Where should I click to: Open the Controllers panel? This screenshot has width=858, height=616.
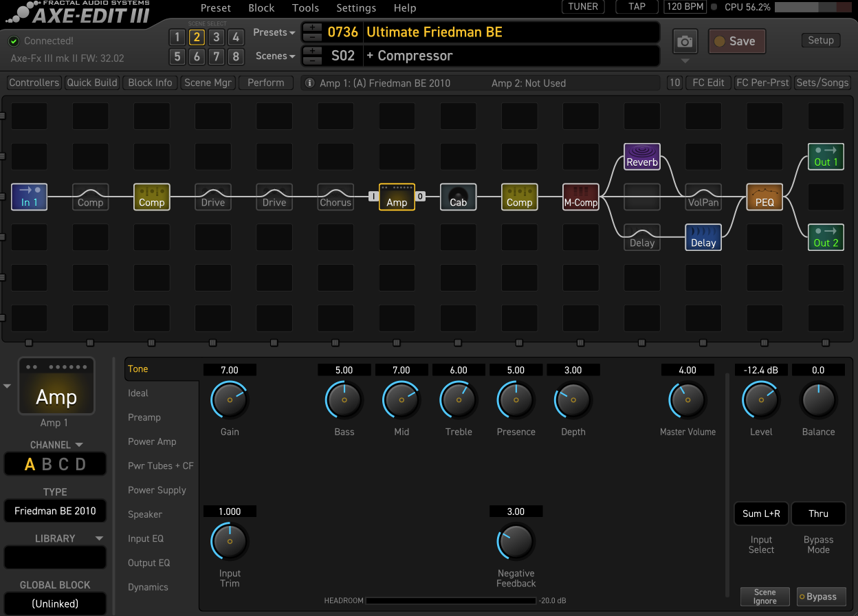34,82
